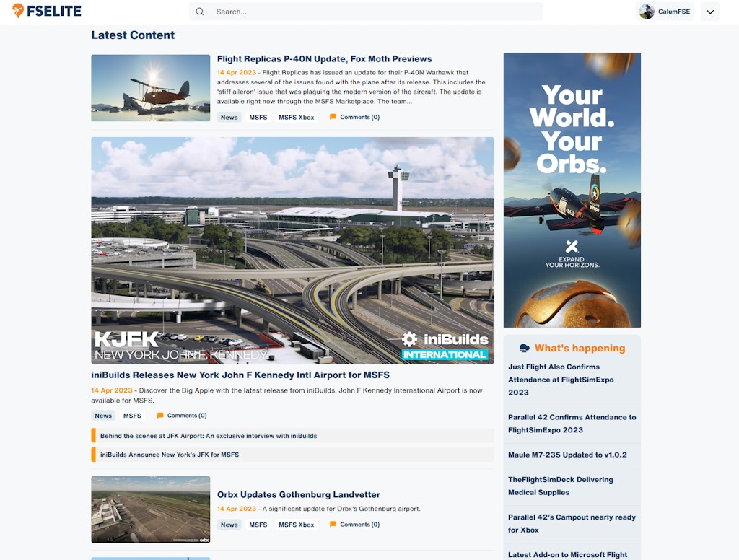739x560 pixels.
Task: Expand the user account dropdown chevron
Action: (709, 12)
